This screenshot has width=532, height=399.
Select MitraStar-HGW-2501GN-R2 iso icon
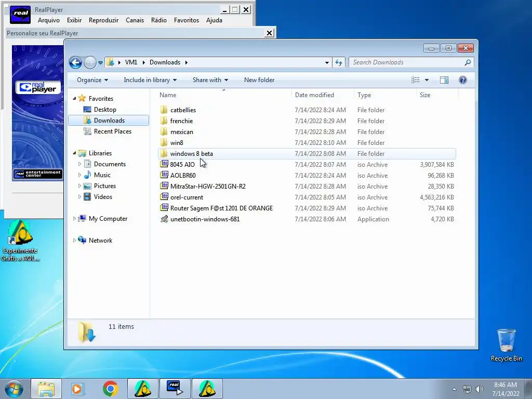pos(164,186)
